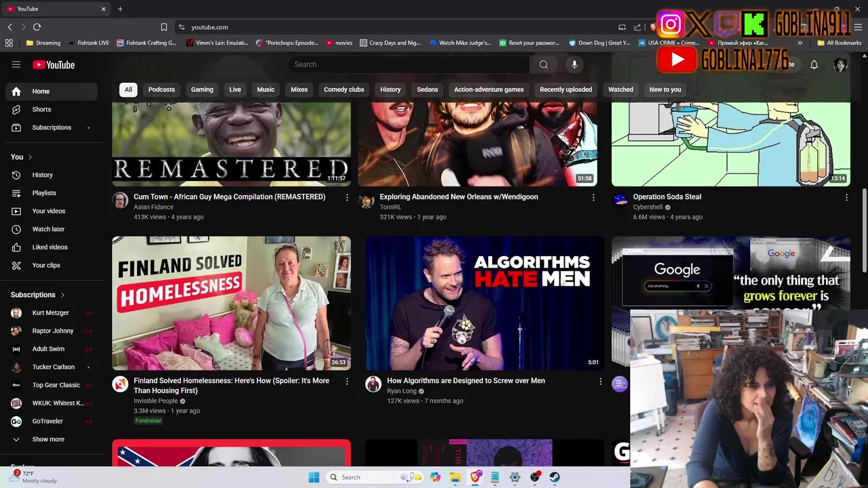Image resolution: width=868 pixels, height=488 pixels.
Task: Open the Operation Soda Steal video title
Action: click(667, 197)
